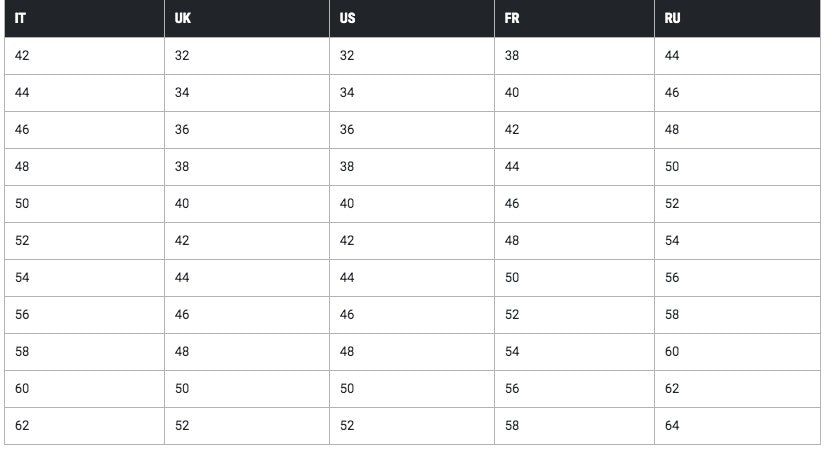The image size is (824, 450).
Task: Select the RU size 64 cell
Action: pyautogui.click(x=672, y=426)
